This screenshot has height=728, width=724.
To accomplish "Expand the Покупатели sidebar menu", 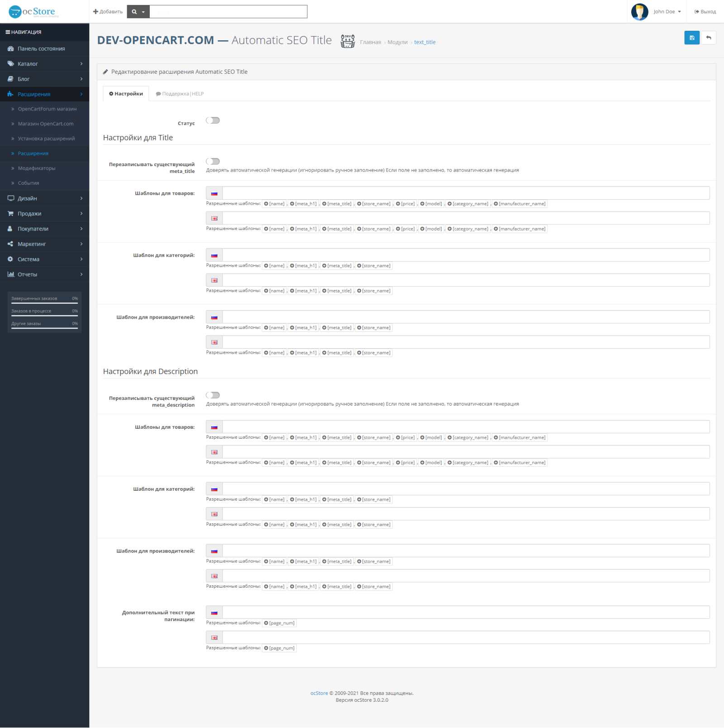I will [x=44, y=229].
